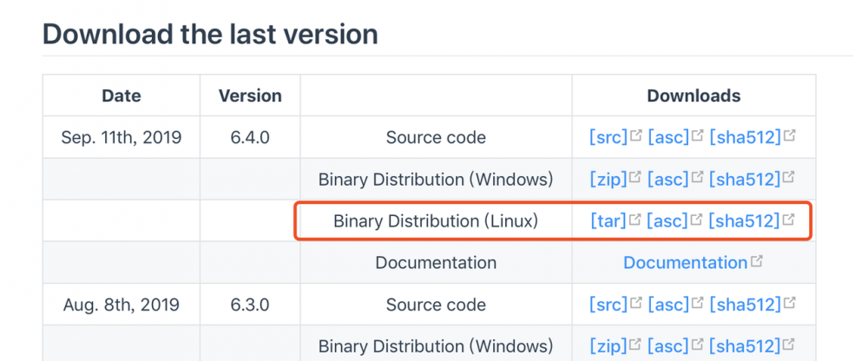Screen dimensions: 868x361
Task: Download the 6.4.0 Linux binary [tar]
Action: click(608, 221)
